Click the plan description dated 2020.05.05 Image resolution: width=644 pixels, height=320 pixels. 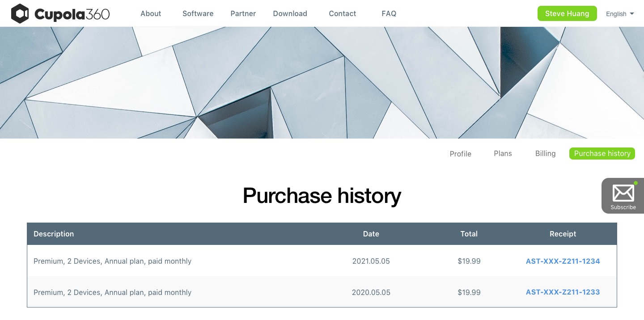coord(112,292)
